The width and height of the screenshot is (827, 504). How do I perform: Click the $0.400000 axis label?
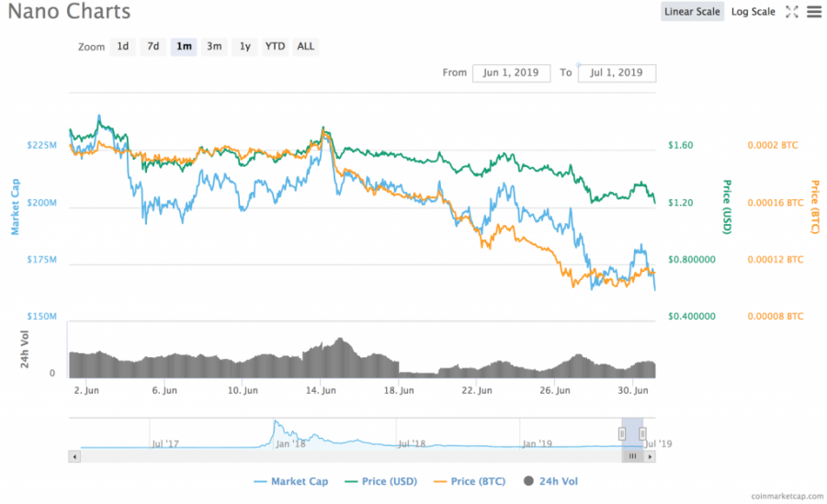point(691,317)
